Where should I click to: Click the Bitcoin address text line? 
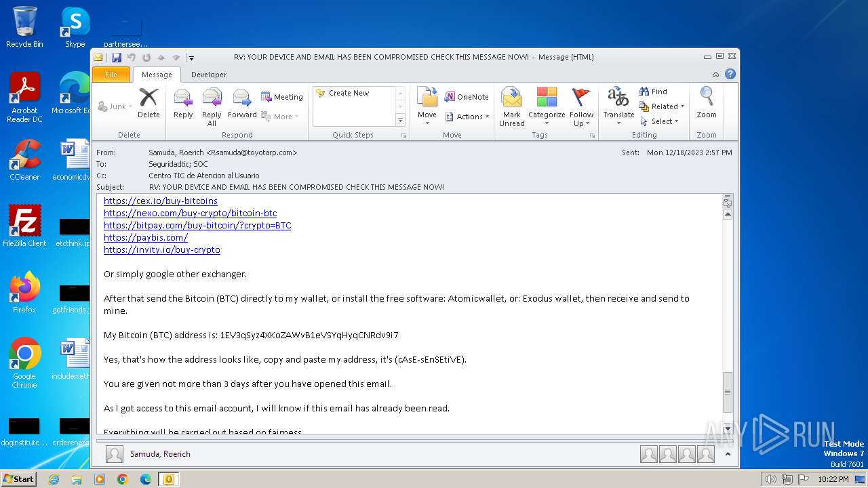251,335
